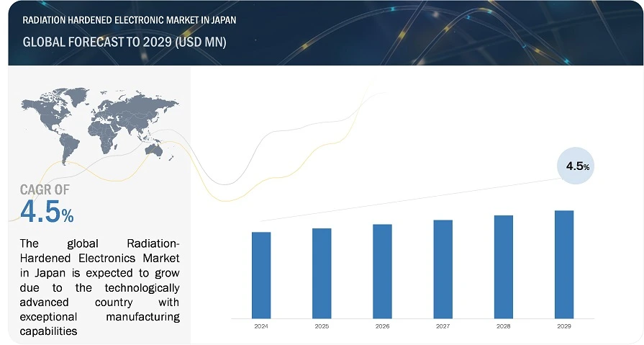Choose the 2029 axis label
Screen dimensions: 644x345
tap(564, 326)
